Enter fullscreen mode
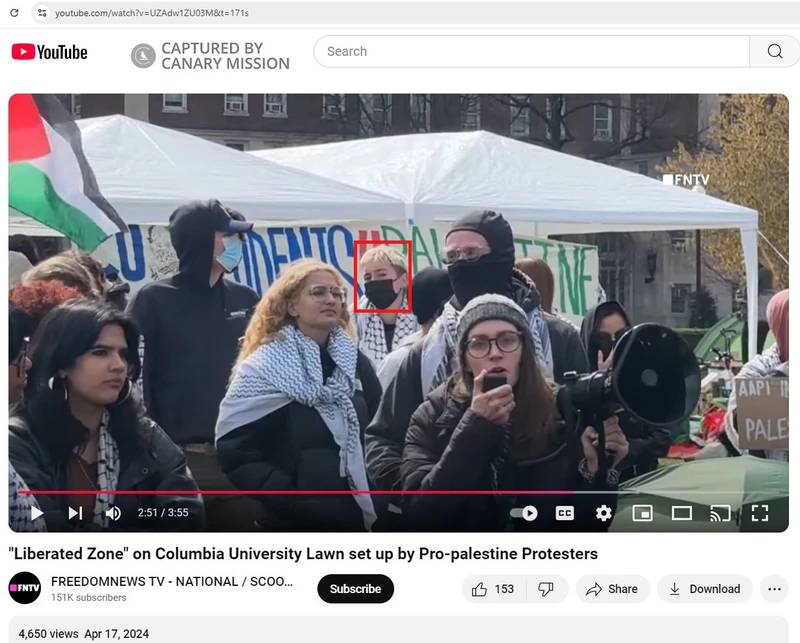 coord(760,513)
